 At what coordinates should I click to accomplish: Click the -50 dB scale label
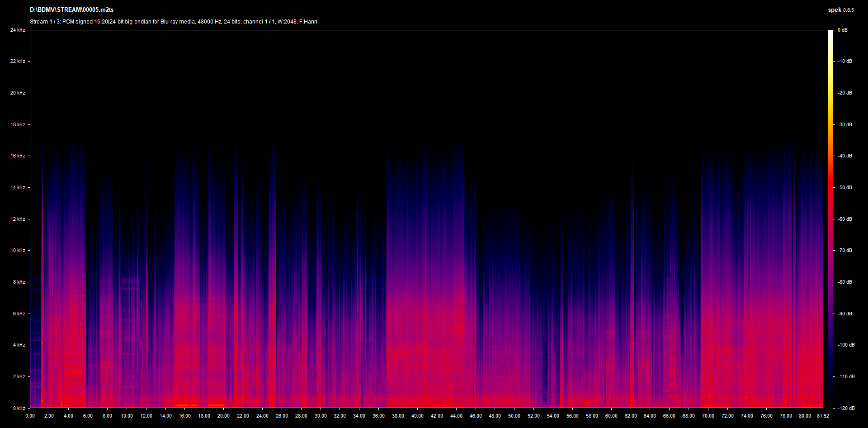click(844, 187)
